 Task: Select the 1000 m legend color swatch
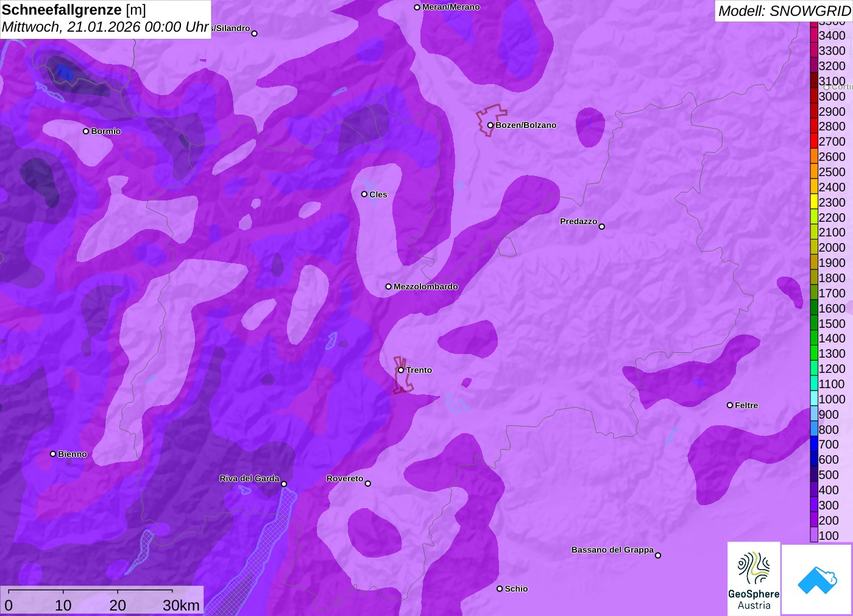[814, 398]
